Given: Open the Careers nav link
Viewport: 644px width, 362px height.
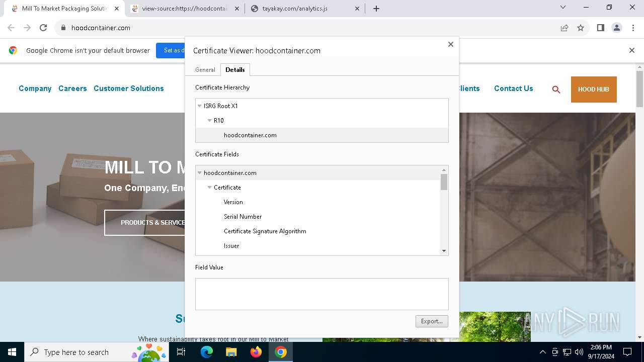Looking at the screenshot, I should click(x=72, y=88).
